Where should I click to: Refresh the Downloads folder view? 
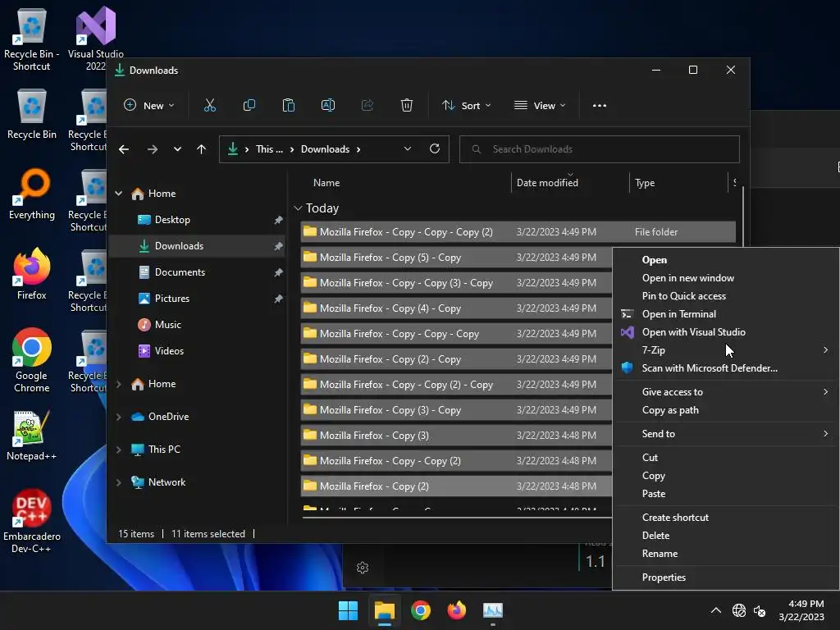tap(435, 149)
